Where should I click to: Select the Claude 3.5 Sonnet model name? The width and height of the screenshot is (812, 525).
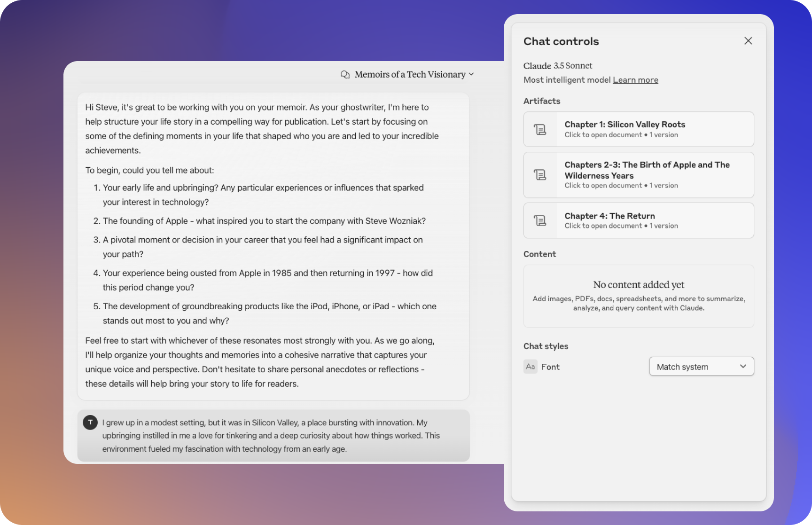click(x=558, y=66)
